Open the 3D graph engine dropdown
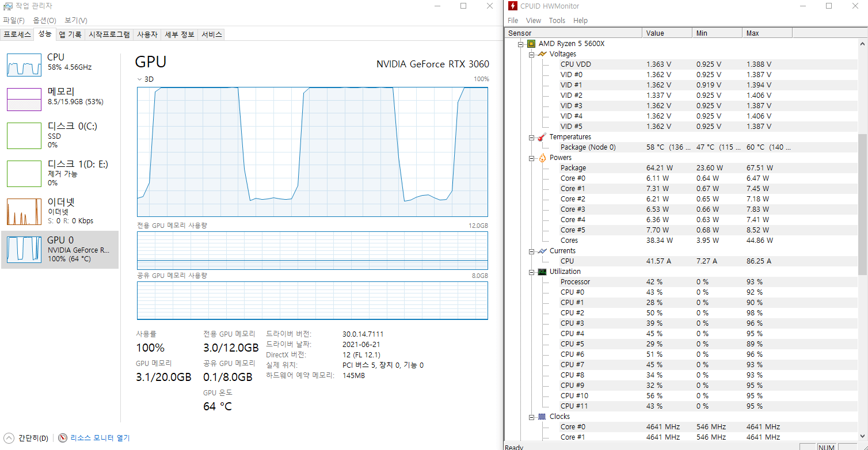 coord(146,79)
